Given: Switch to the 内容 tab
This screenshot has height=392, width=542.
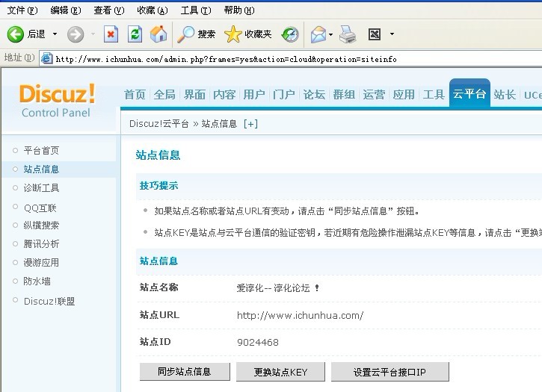Looking at the screenshot, I should [x=224, y=94].
